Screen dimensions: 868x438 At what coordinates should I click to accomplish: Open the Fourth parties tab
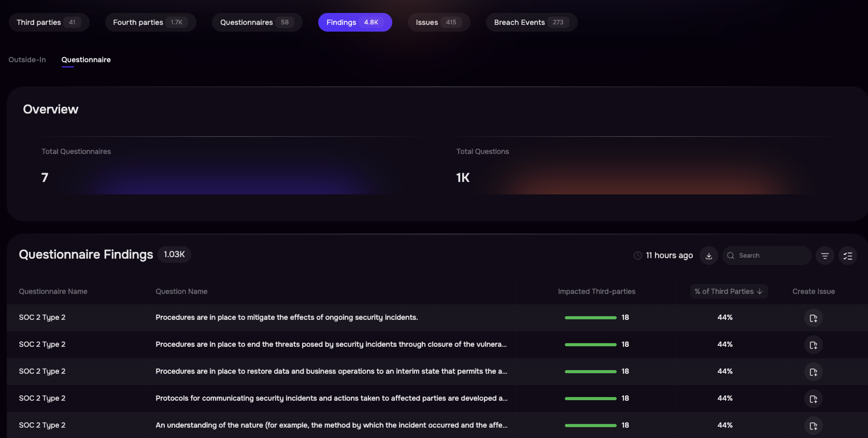click(150, 22)
